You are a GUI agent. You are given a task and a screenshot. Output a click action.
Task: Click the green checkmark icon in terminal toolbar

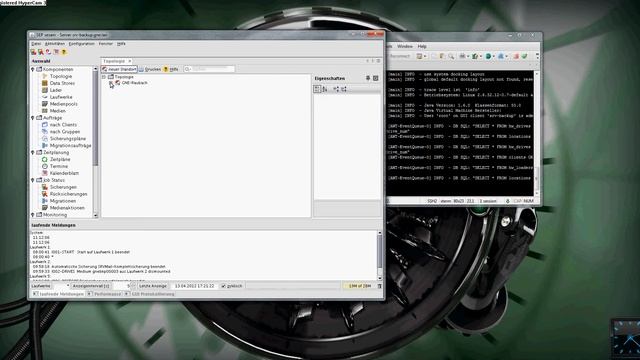(x=524, y=56)
